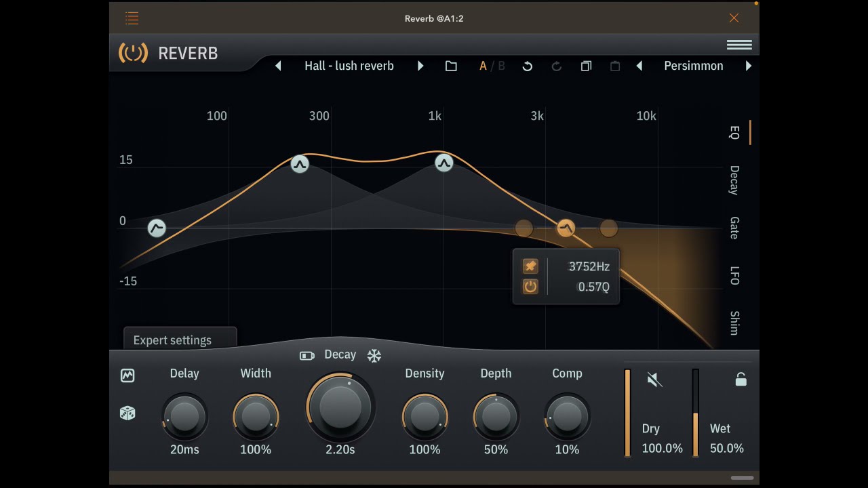The width and height of the screenshot is (868, 488).
Task: Open the preset name Hall - lush reverb
Action: [x=349, y=66]
